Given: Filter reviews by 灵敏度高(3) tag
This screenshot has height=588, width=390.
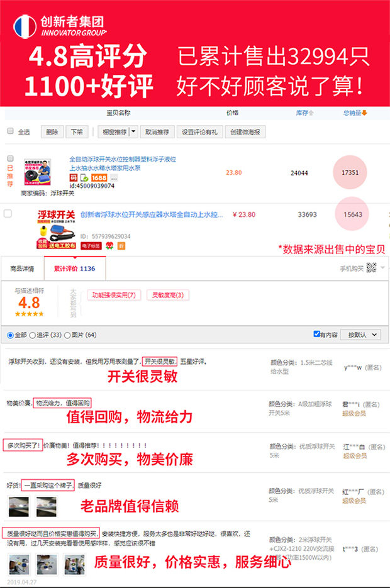Looking at the screenshot, I should (167, 295).
